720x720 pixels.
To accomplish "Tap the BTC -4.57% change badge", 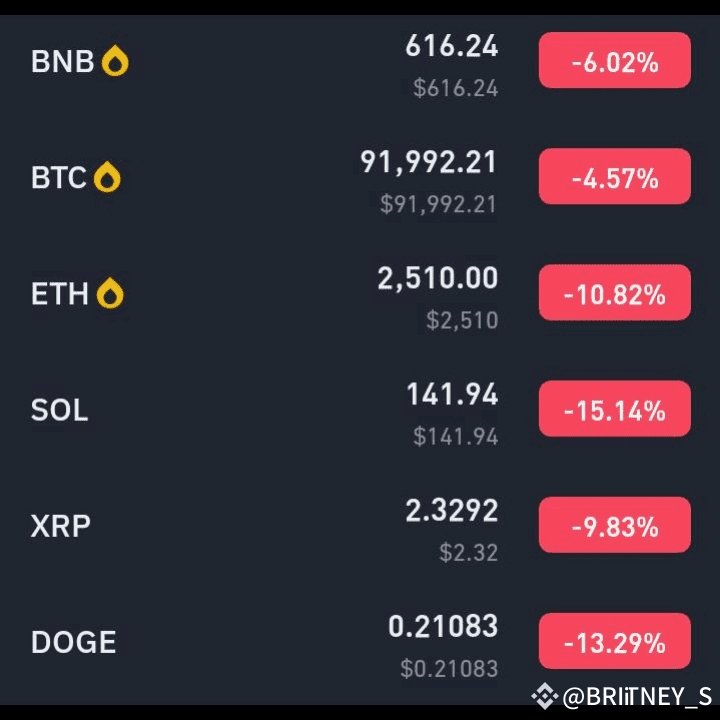I will click(615, 176).
